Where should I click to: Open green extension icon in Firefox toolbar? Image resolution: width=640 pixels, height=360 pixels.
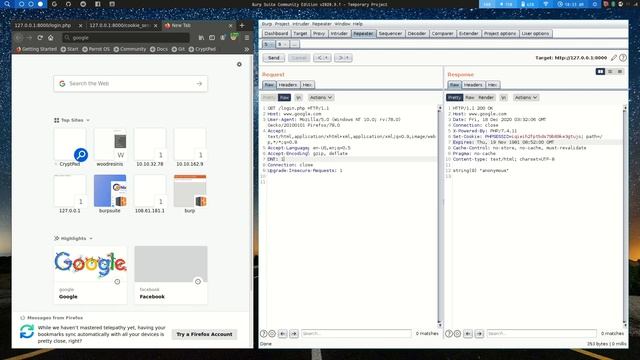234,37
